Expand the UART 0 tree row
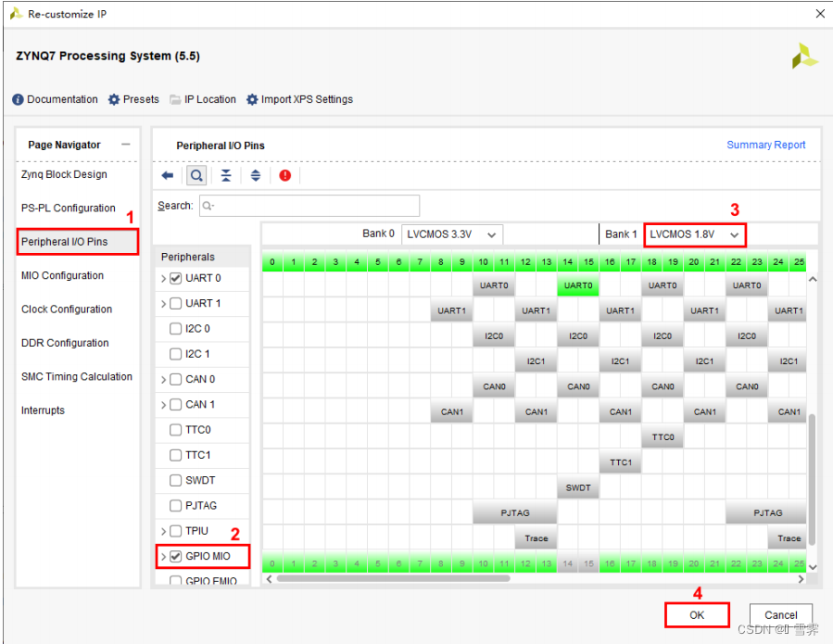 163,278
